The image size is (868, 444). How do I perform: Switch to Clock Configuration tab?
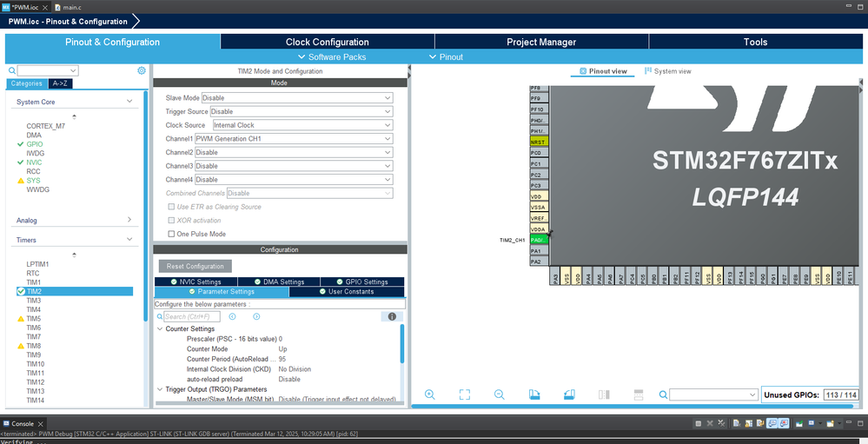[x=328, y=42]
